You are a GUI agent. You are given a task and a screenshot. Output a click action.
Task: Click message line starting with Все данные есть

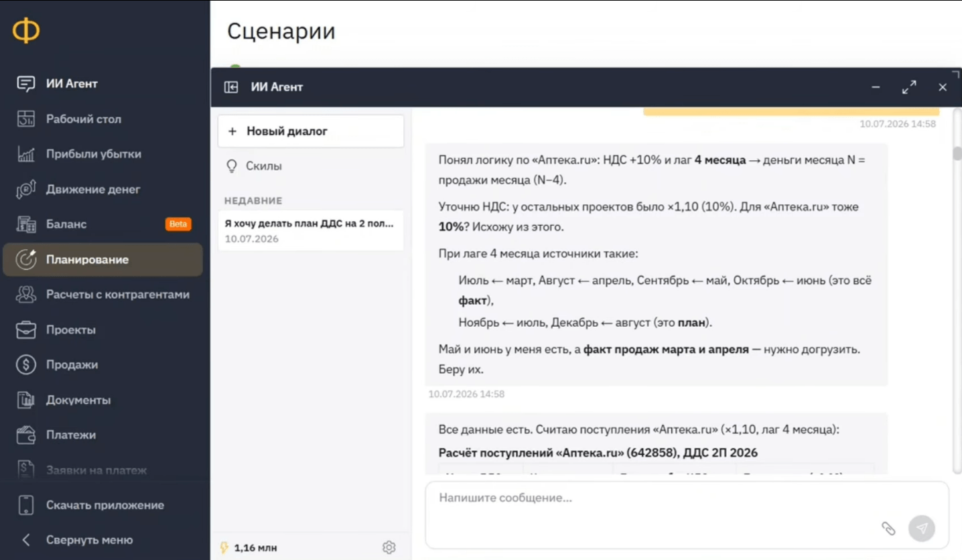click(x=639, y=429)
